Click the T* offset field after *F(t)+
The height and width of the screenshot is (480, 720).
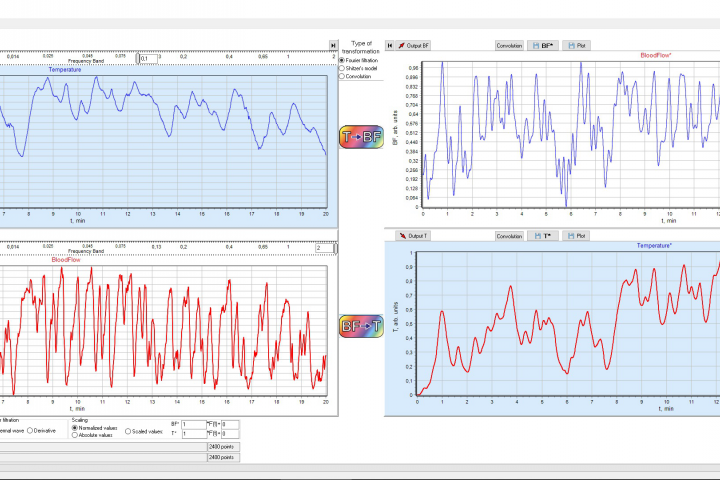(x=230, y=434)
